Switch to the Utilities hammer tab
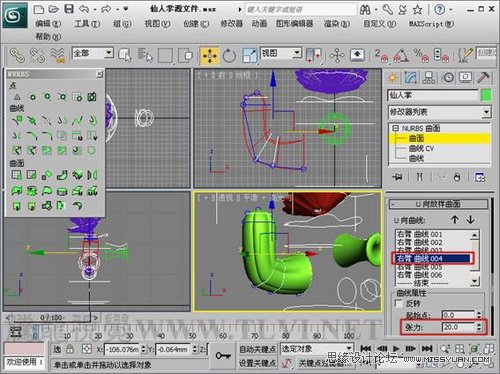Viewport: 500px width, 374px height. point(483,78)
